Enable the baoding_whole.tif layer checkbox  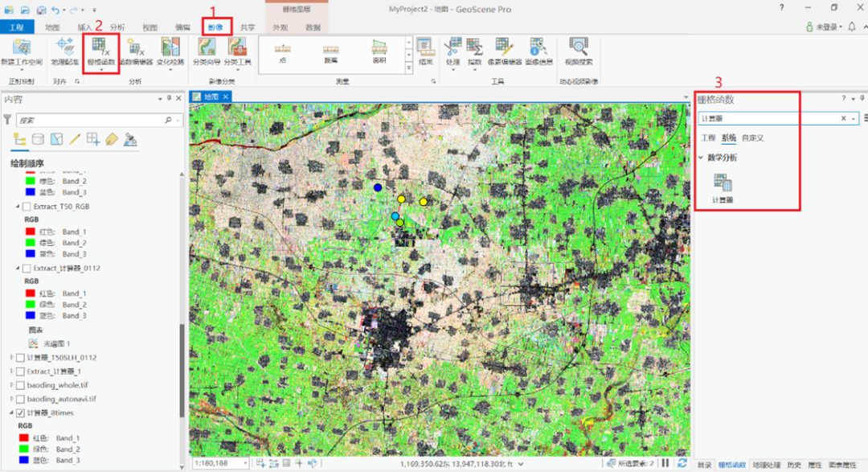[x=20, y=385]
